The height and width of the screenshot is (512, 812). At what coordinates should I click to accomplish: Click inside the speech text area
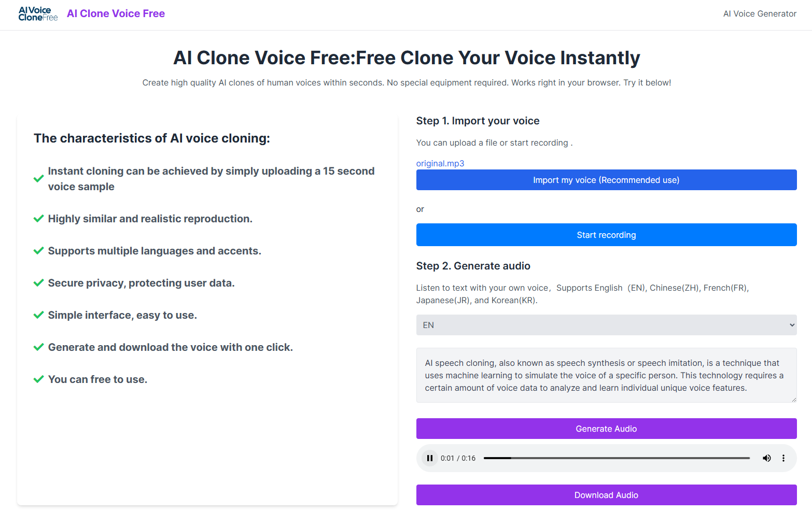coord(606,375)
